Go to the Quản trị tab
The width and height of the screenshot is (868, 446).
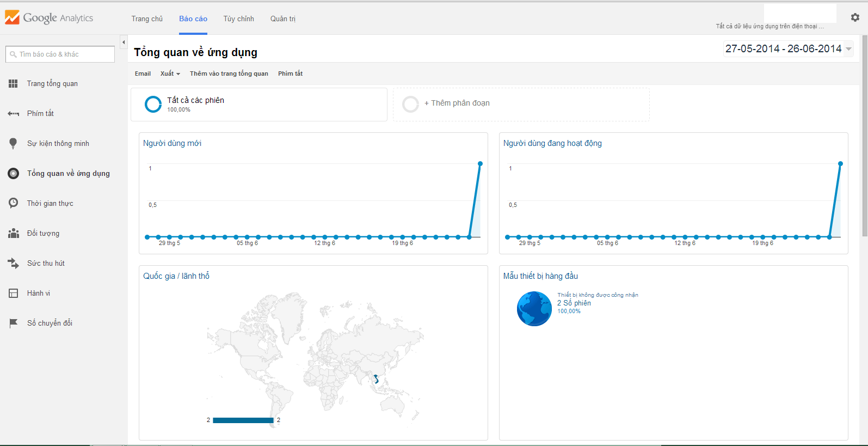tap(283, 19)
